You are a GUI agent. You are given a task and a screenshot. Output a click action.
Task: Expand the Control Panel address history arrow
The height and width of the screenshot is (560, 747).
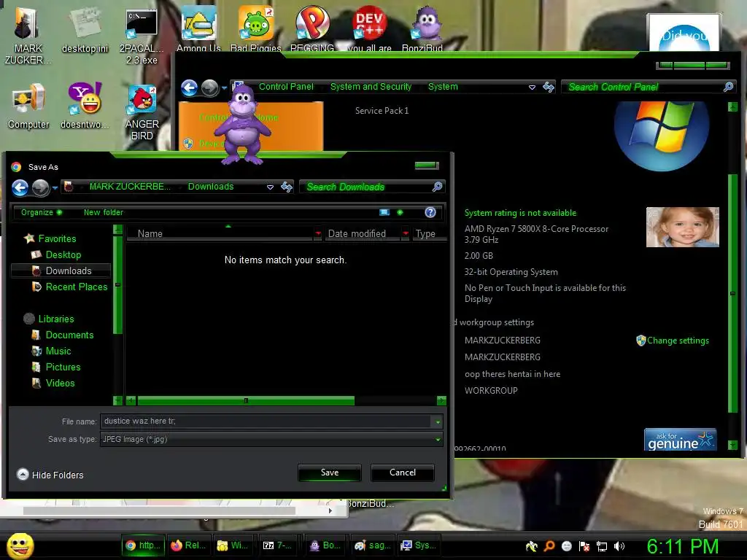[x=532, y=87]
